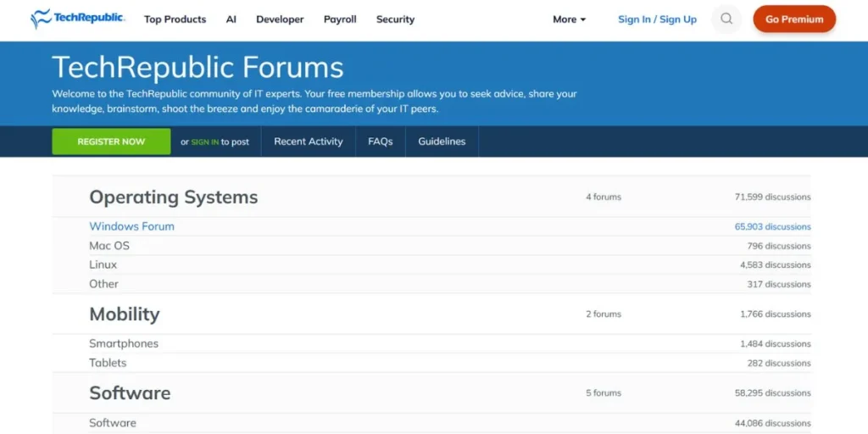Click the 4 forums label
Viewport: 868px width, 434px height.
604,197
